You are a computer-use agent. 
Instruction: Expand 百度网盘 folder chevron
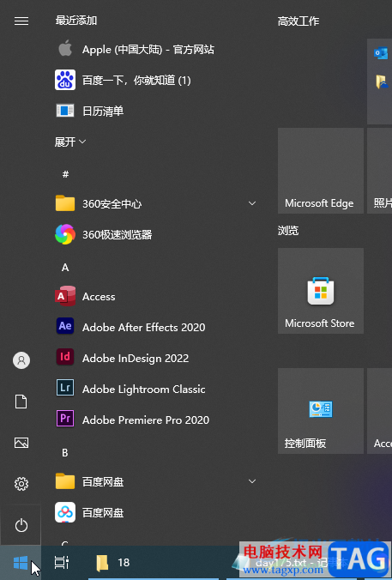[x=252, y=481]
